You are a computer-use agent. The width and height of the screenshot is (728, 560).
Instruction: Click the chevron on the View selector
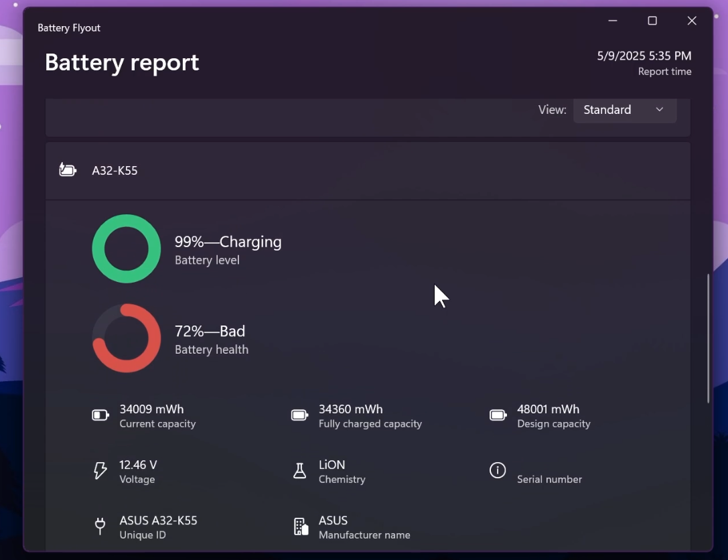[659, 110]
